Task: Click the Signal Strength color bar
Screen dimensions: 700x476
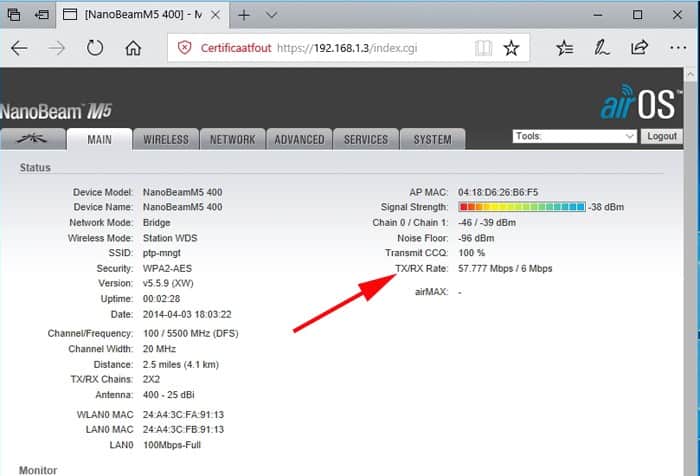Action: pyautogui.click(x=521, y=207)
